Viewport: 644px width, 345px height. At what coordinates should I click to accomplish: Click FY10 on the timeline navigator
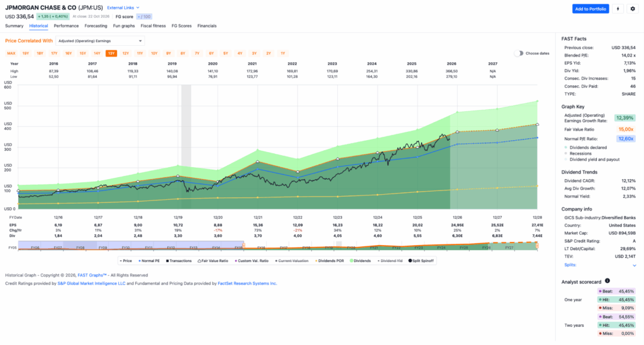(x=125, y=248)
